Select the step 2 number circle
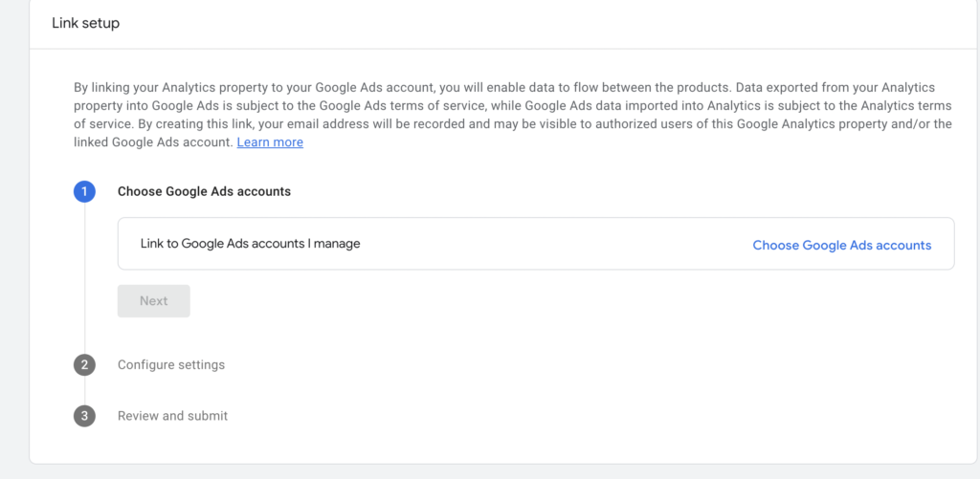 pyautogui.click(x=84, y=364)
